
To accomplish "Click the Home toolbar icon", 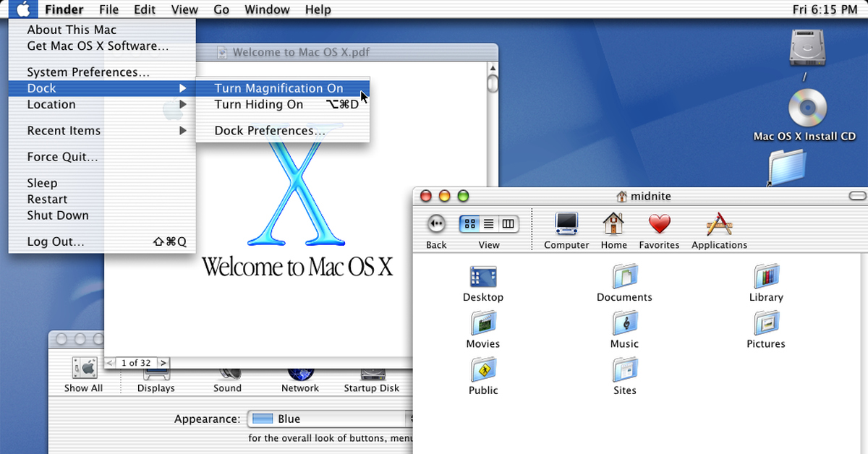I will tap(613, 225).
